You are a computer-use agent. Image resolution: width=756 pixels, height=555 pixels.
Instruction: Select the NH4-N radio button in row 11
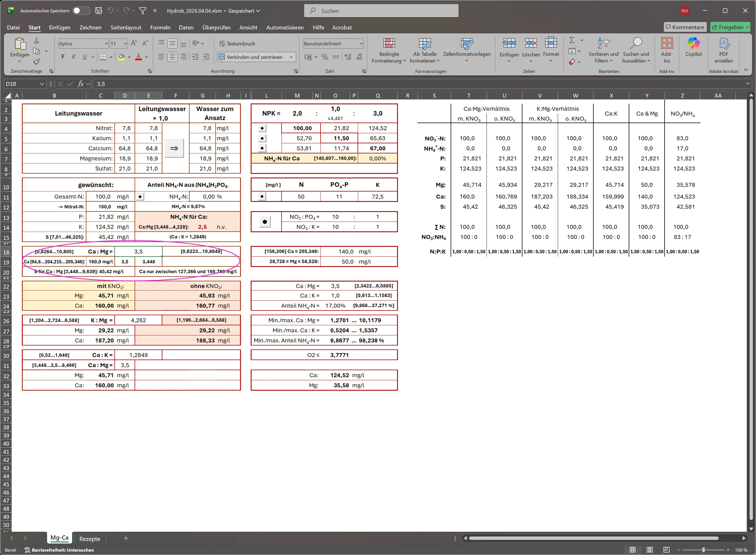[140, 197]
